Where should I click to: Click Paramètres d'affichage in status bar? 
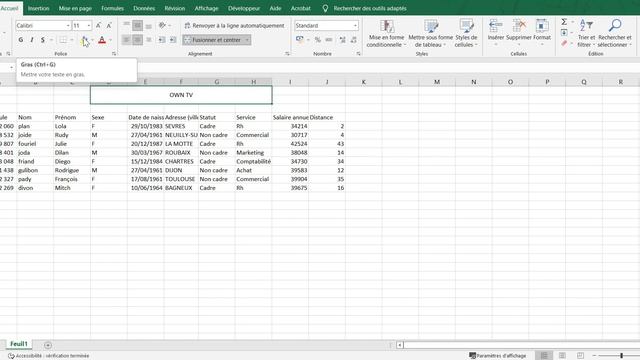(498, 356)
